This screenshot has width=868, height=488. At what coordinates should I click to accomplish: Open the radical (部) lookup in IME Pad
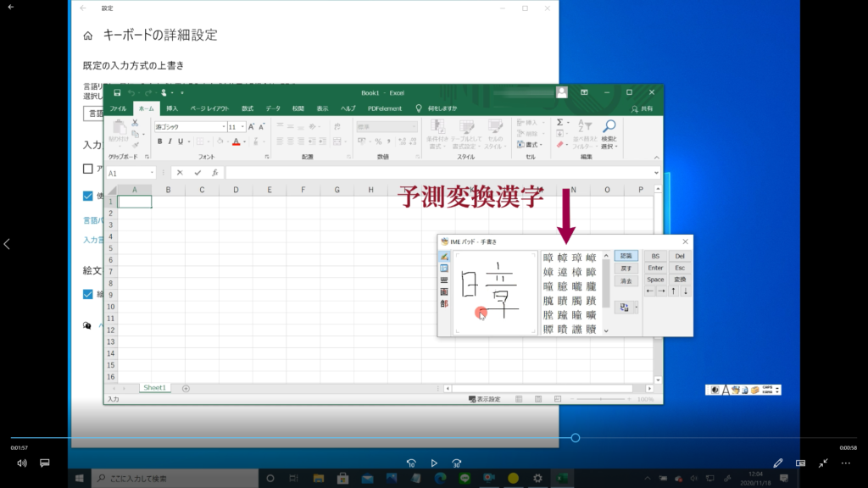click(444, 303)
